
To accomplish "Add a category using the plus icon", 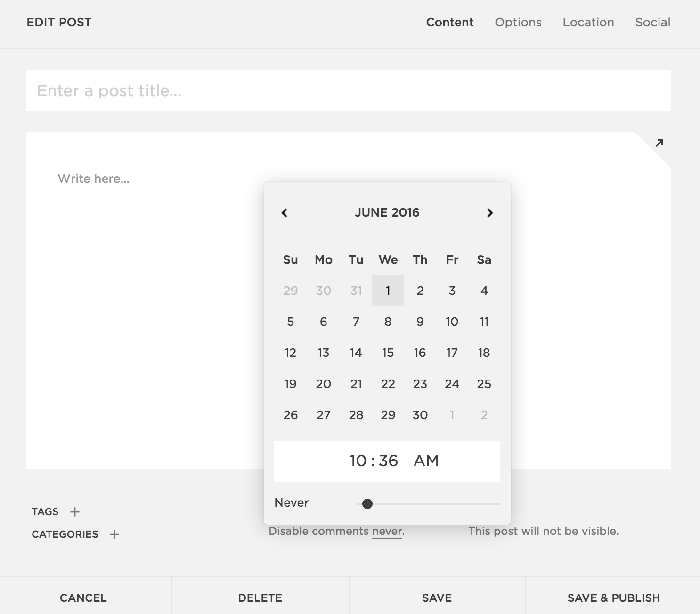I will 114,534.
